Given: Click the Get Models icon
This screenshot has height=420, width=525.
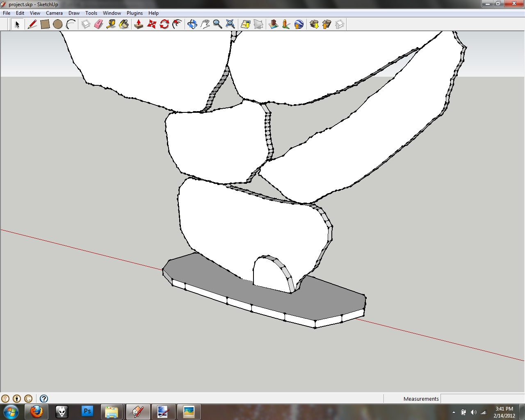Looking at the screenshot, I should tap(314, 25).
